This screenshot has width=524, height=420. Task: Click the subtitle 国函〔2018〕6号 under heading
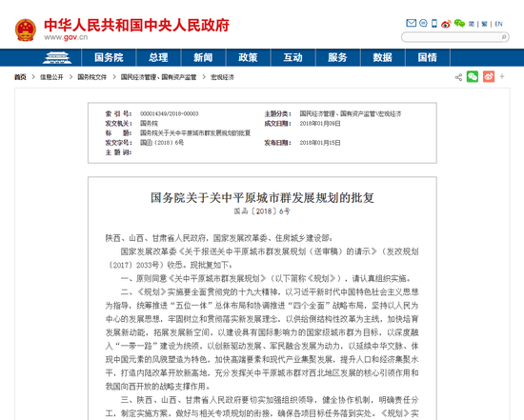click(262, 211)
